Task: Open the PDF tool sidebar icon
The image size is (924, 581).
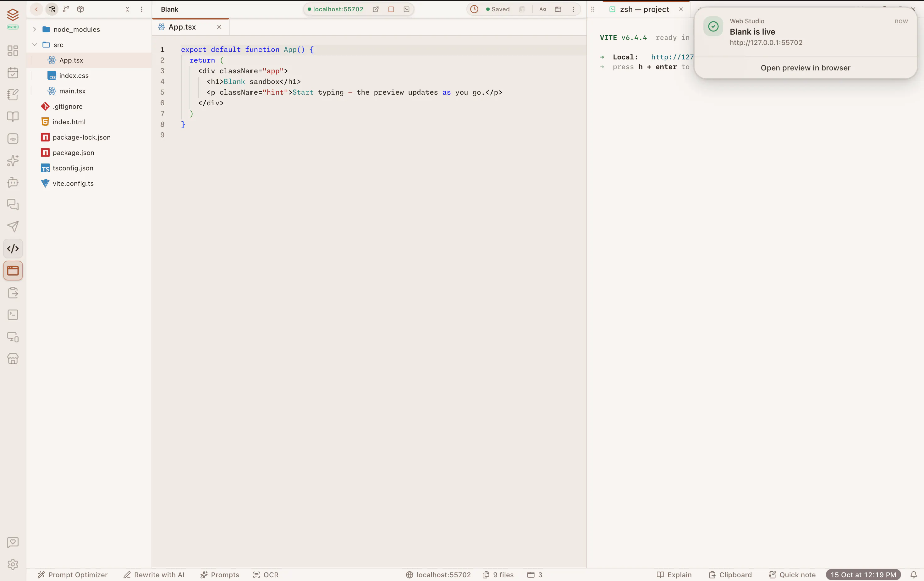Action: pyautogui.click(x=13, y=139)
